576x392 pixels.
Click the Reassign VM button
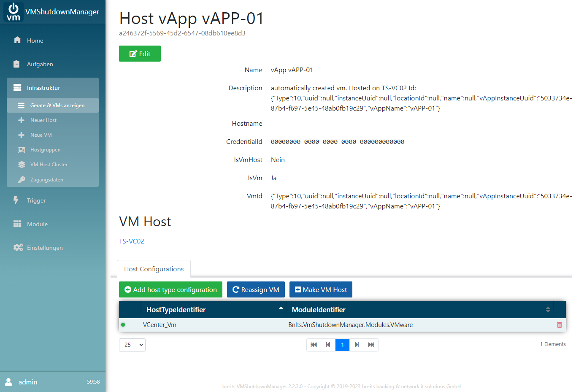click(256, 289)
